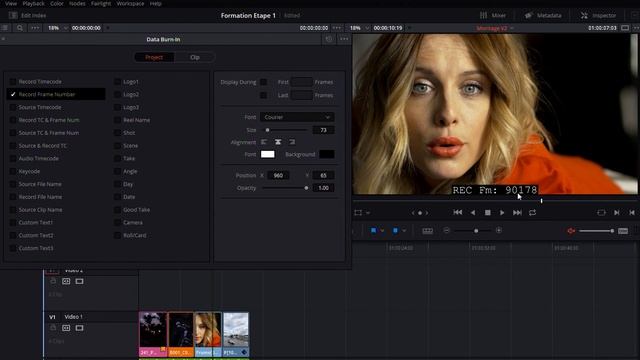640x360 pixels.
Task: Open Data Burn-In options three-dot menu
Action: (x=344, y=39)
